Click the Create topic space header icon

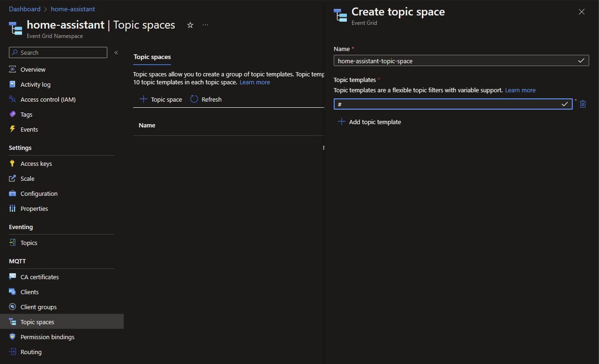340,15
